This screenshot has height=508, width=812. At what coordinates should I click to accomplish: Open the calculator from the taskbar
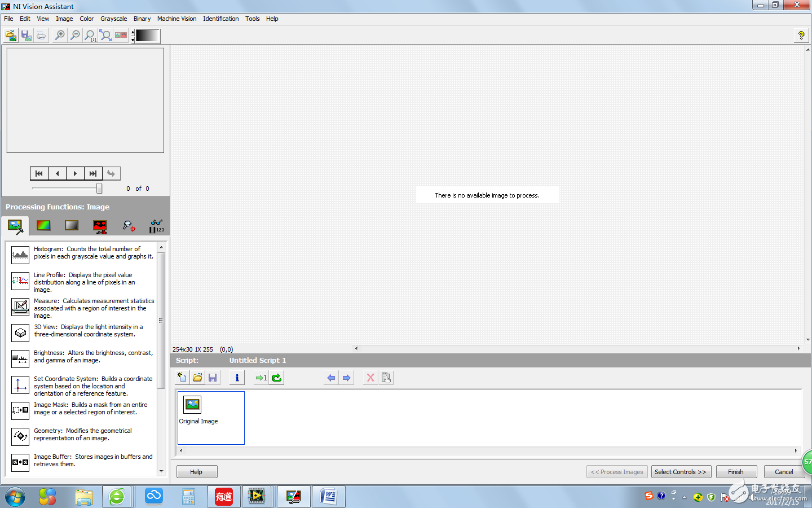coord(188,497)
